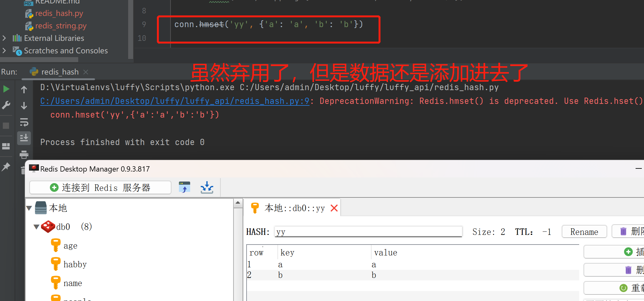This screenshot has height=301, width=644.
Task: Click the Stop process square icon
Action: 6,126
